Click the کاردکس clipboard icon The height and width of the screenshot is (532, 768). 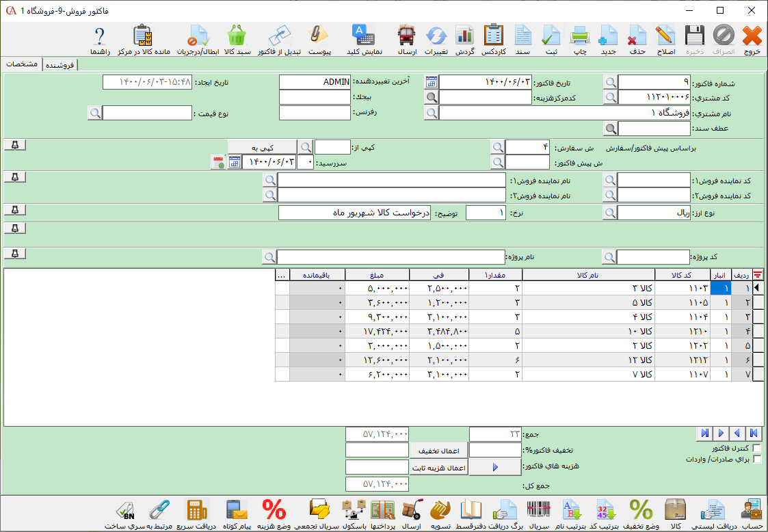(493, 36)
